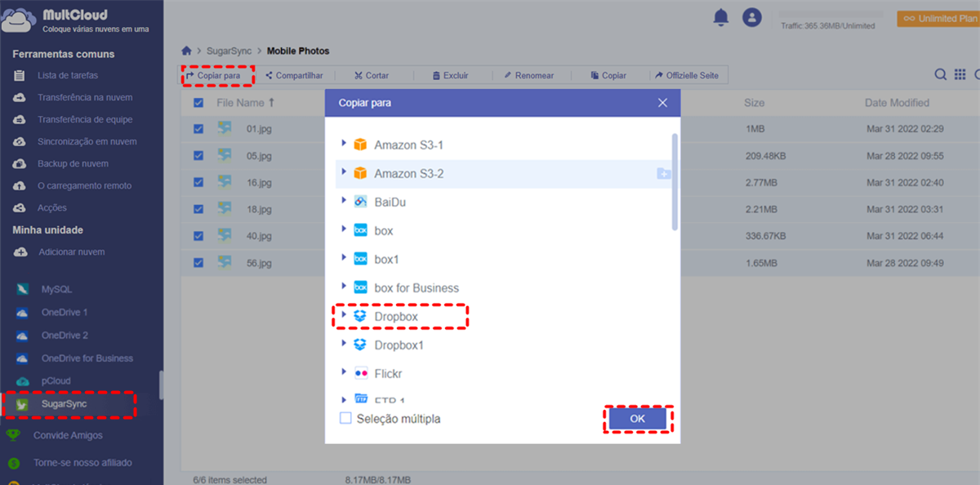Click the Size column header
The height and width of the screenshot is (485, 980).
coord(754,103)
